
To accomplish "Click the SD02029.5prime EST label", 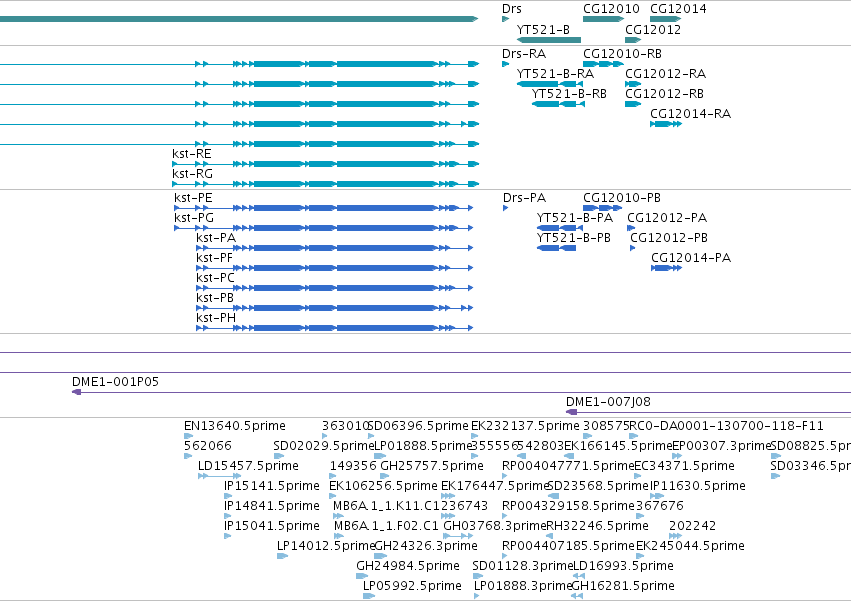I will click(323, 446).
